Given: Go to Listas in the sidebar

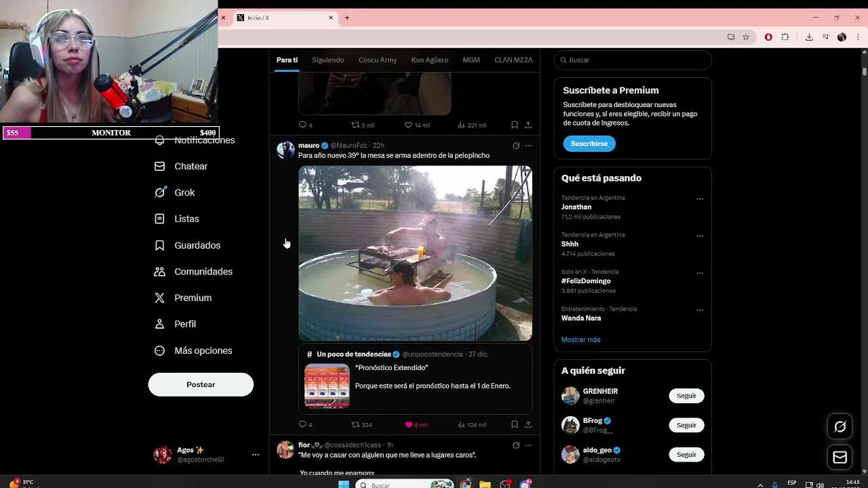Looking at the screenshot, I should (x=177, y=219).
